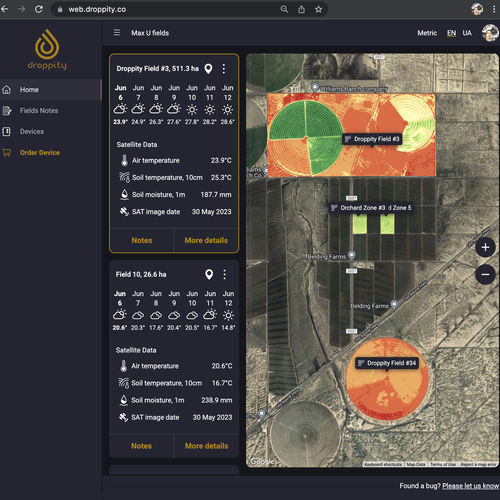The width and height of the screenshot is (500, 500).
Task: Click the Soil moisture drop icon in Droppity Field #3
Action: pyautogui.click(x=124, y=195)
